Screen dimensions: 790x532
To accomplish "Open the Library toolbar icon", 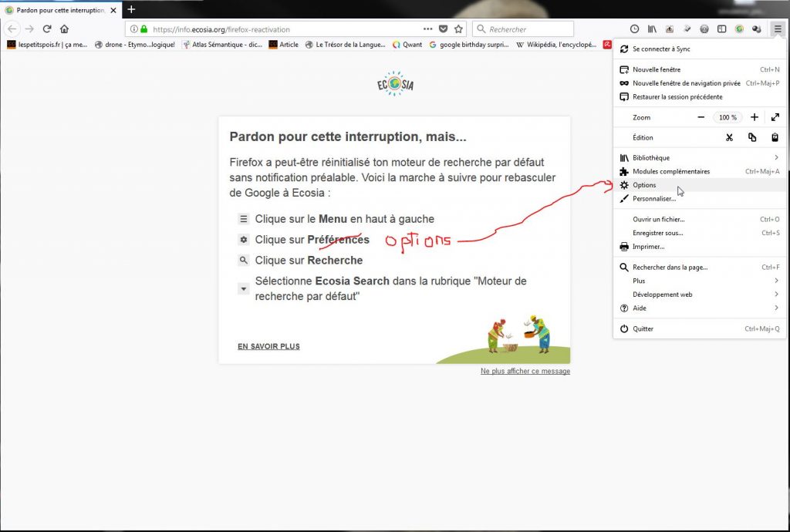I will coord(652,29).
